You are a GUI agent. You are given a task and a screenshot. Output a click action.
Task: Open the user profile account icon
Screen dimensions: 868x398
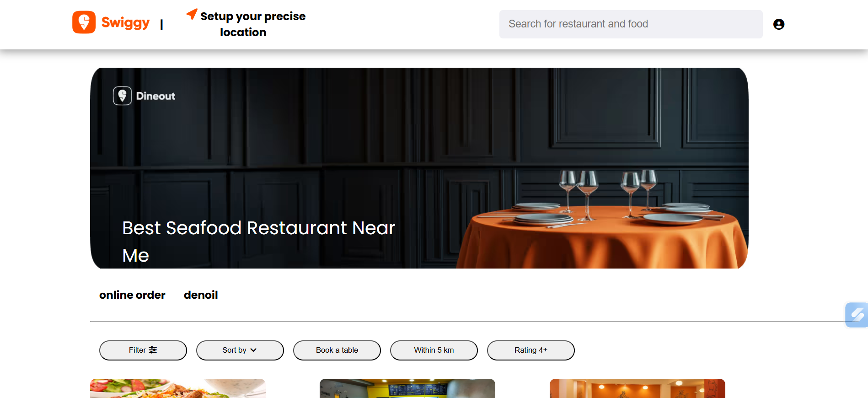tap(779, 24)
